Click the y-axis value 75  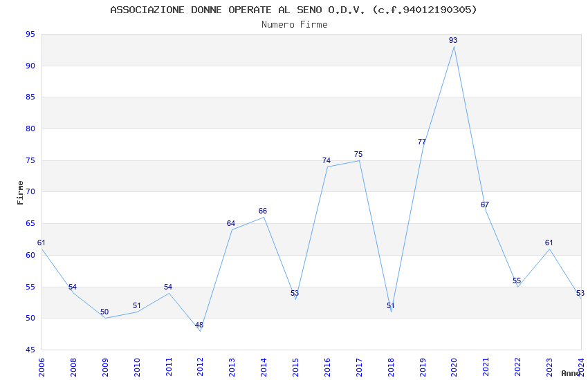pyautogui.click(x=30, y=160)
